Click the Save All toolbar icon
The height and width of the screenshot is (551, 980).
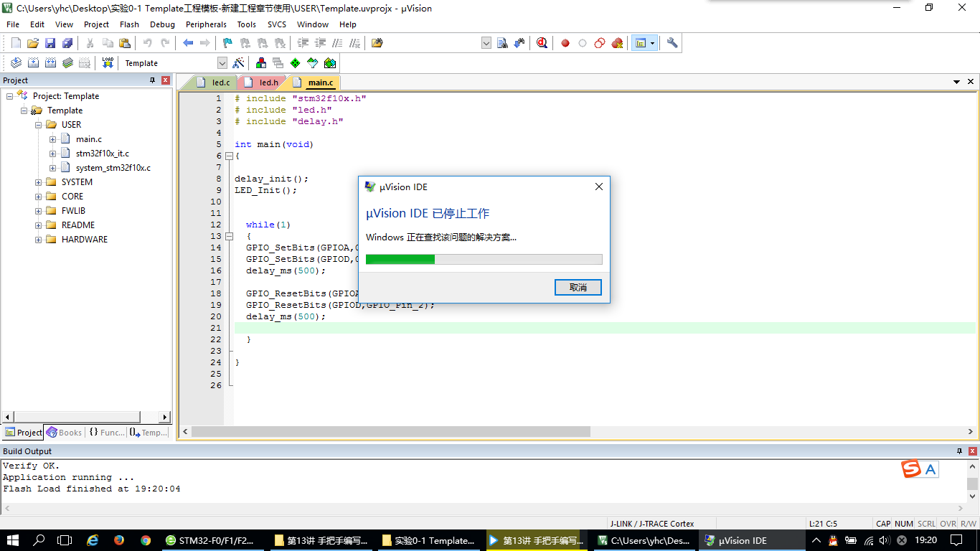67,43
